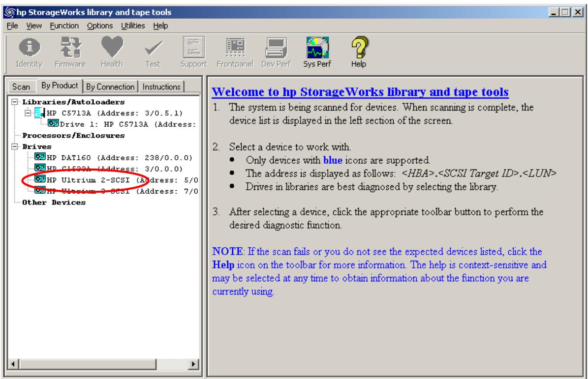Switch to the Scan tab
This screenshot has width=588, height=379.
(21, 87)
